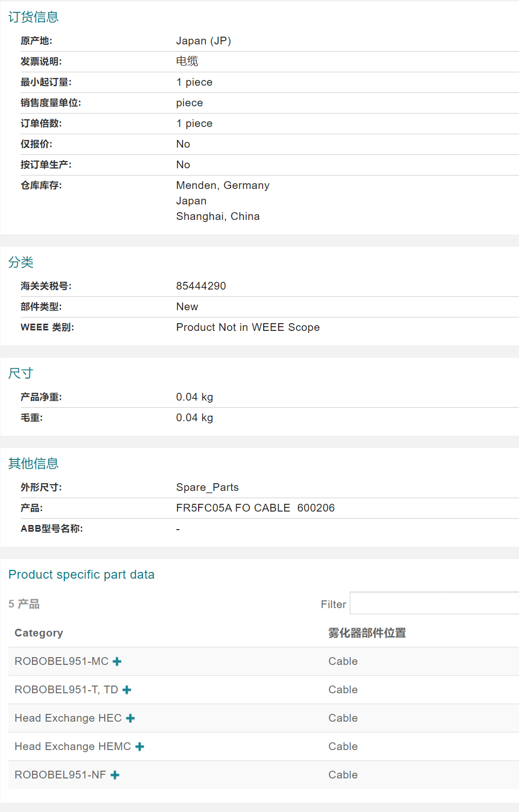Click the plus icon beside ROBOBEL951-T, TD
This screenshot has width=519, height=812.
(x=127, y=690)
